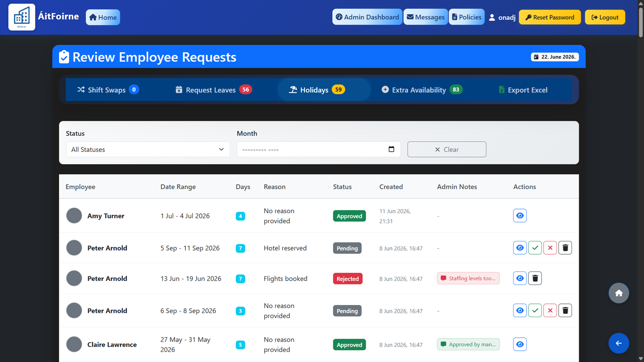Open the 'Staffing levels too...' admin note
This screenshot has width=644, height=362.
468,278
